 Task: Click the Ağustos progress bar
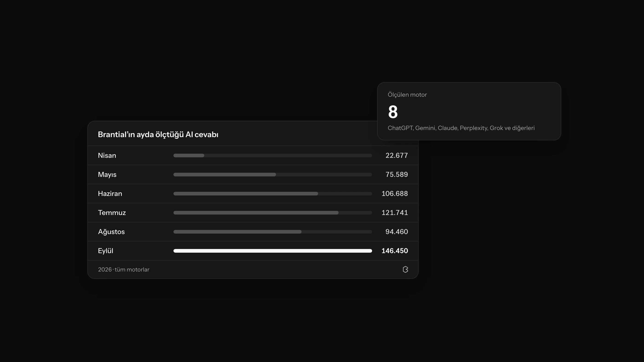[x=273, y=232]
